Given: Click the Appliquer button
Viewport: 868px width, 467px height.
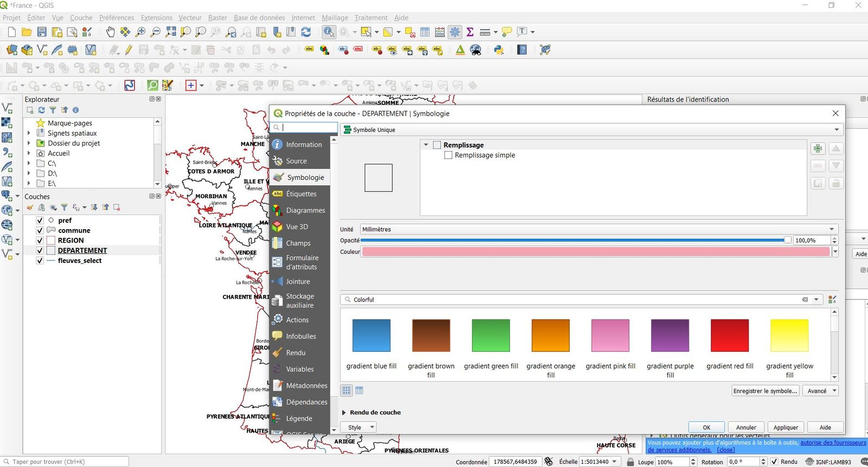Looking at the screenshot, I should 786,427.
